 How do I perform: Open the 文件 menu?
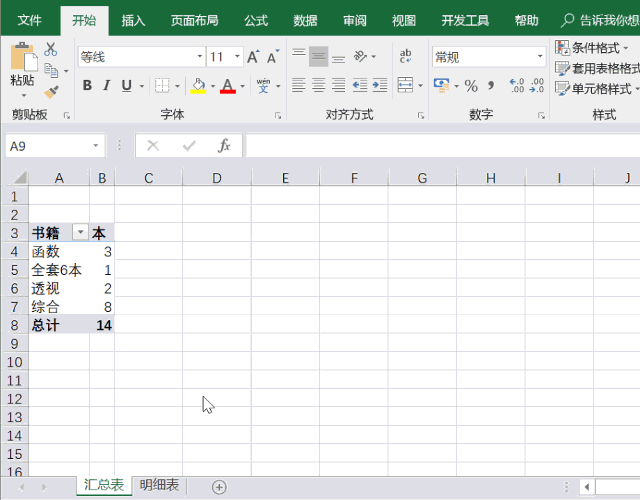tap(30, 20)
